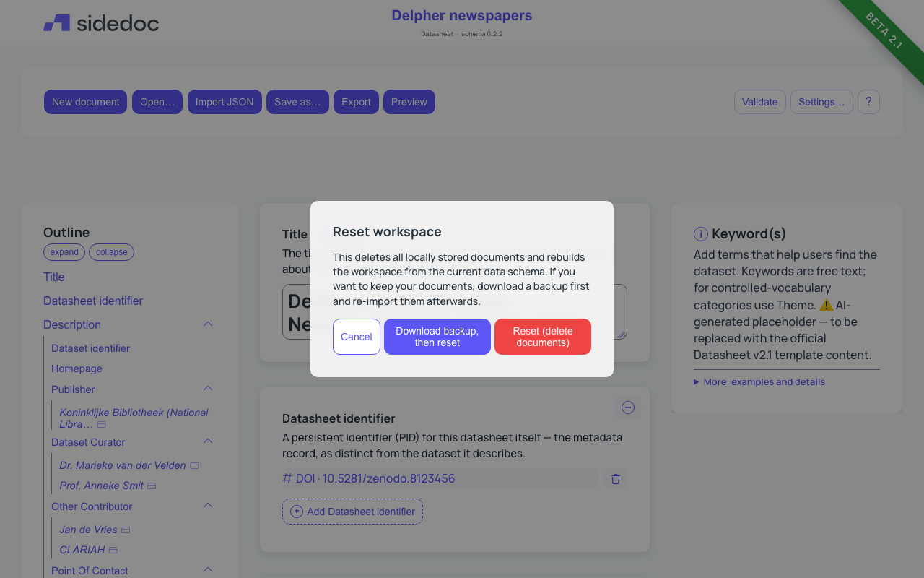Collapse the Datasheet identifier card with minus icon
The height and width of the screenshot is (578, 924).
tap(628, 407)
